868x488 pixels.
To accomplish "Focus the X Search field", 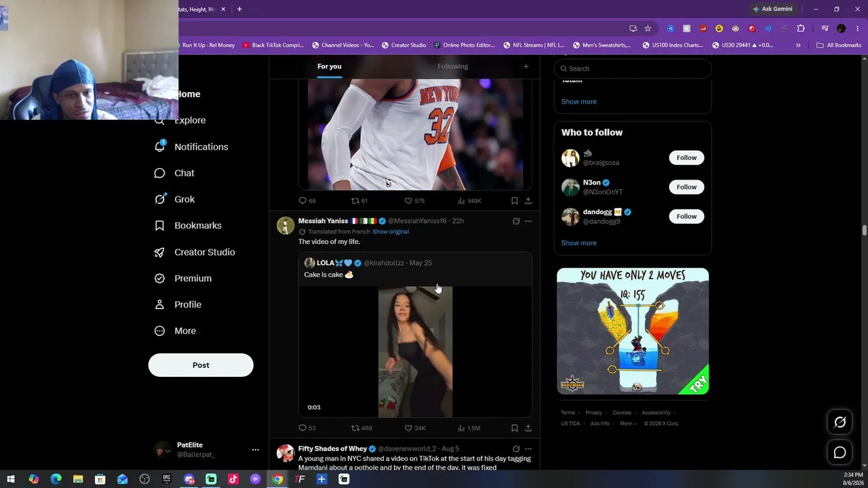I will coord(633,68).
